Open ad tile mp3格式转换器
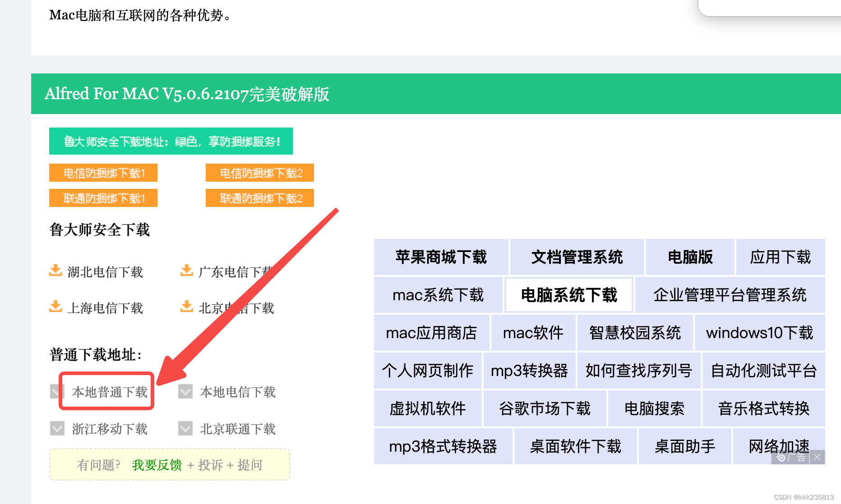The height and width of the screenshot is (504, 841). (443, 446)
